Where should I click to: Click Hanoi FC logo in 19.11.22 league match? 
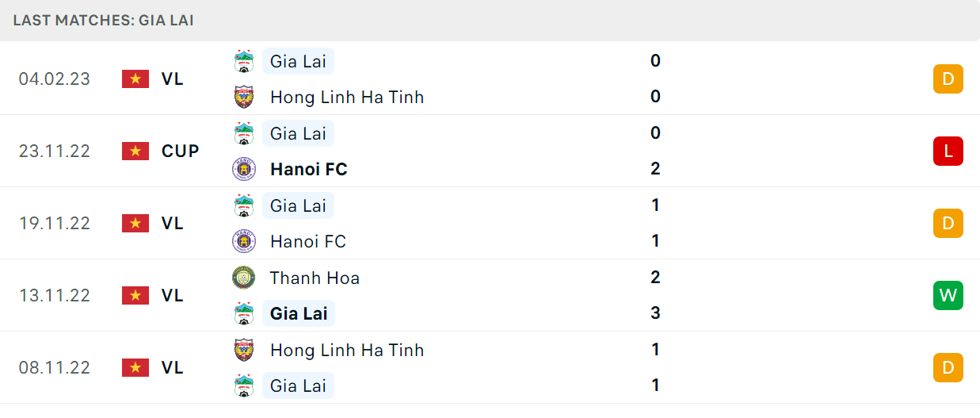(x=243, y=241)
